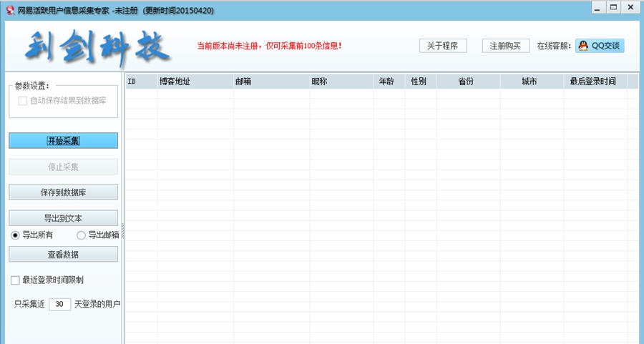Click the 年龄 column header

click(389, 82)
